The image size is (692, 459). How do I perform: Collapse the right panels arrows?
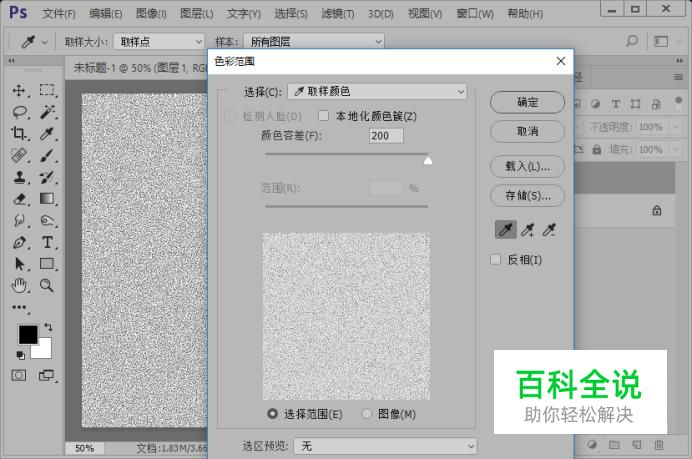coord(680,60)
